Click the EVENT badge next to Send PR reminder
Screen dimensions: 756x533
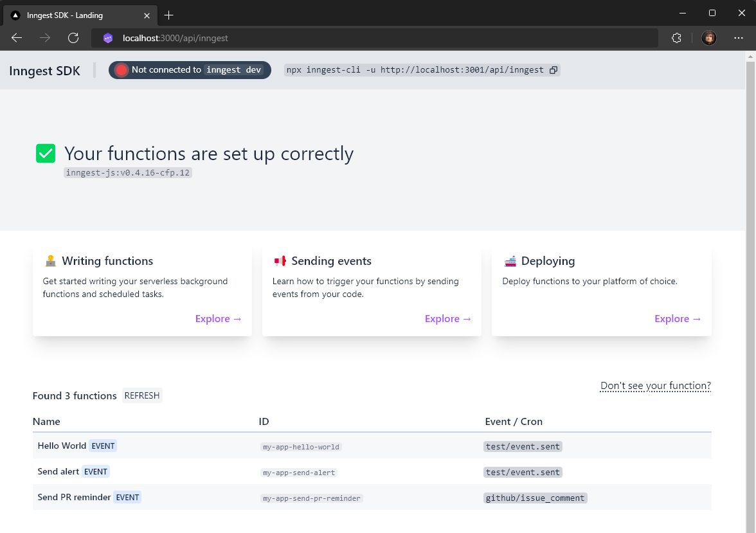(127, 497)
